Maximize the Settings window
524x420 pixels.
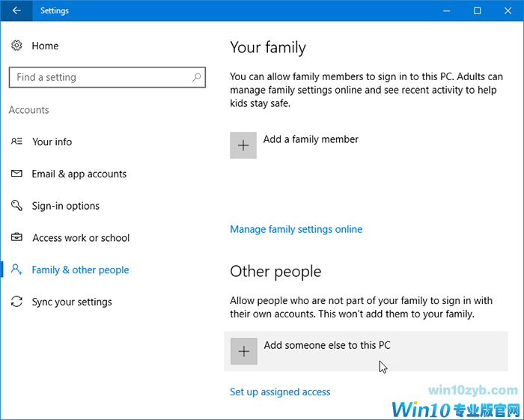tap(477, 11)
